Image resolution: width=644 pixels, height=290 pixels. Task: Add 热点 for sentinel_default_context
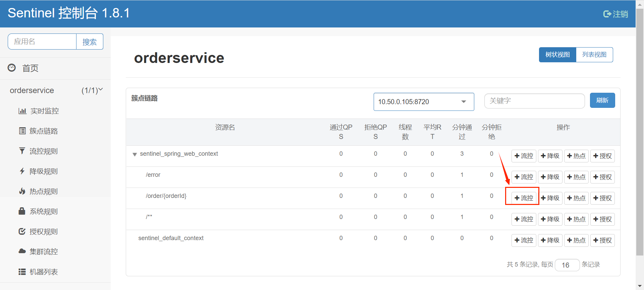[x=576, y=240]
